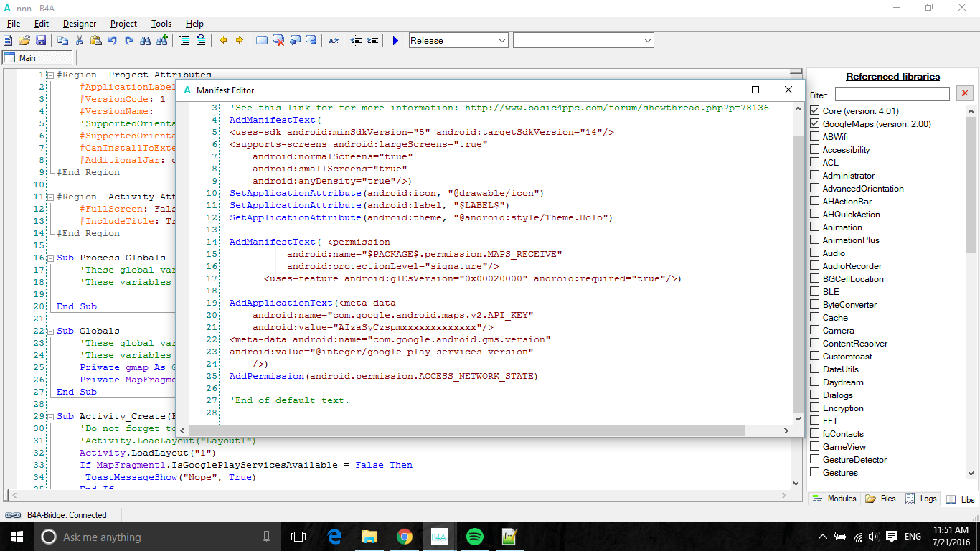Click the Undo arrow icon
Image resolution: width=980 pixels, height=551 pixels.
pyautogui.click(x=113, y=41)
